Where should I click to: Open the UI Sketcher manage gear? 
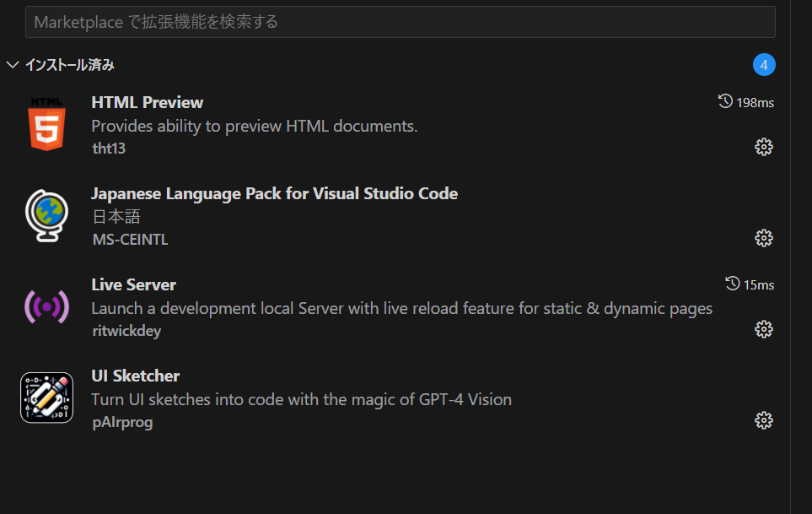(763, 420)
